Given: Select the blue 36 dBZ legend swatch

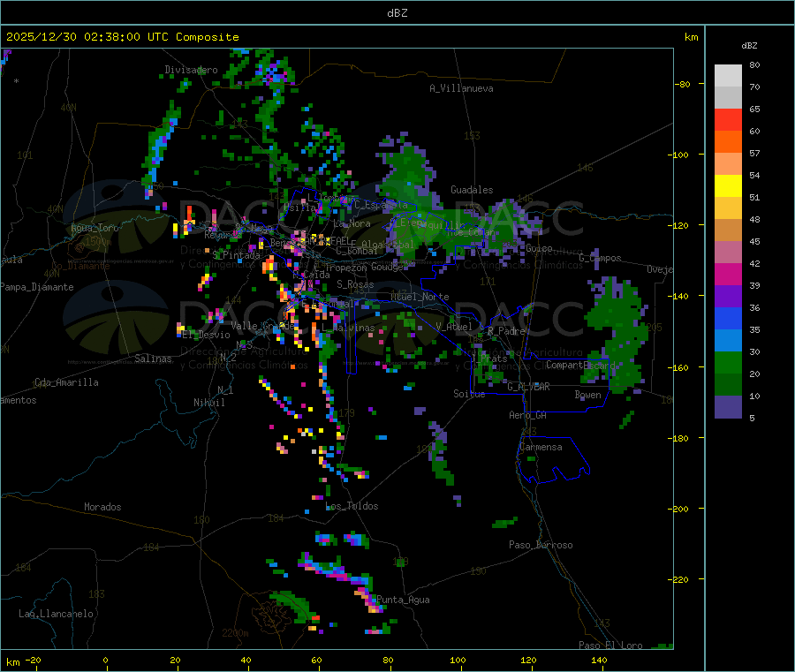Looking at the screenshot, I should (728, 318).
